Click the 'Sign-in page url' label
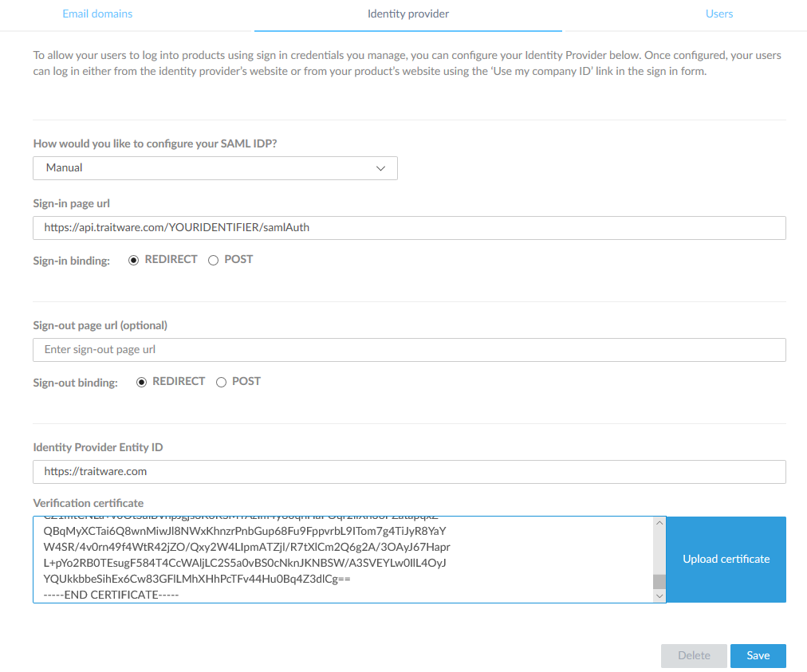This screenshot has height=672, width=807. click(x=72, y=203)
